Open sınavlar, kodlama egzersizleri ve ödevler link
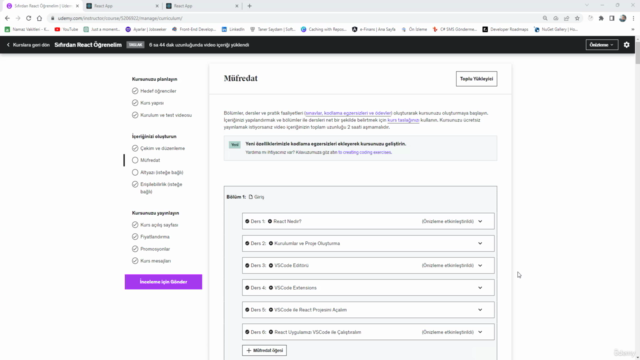This screenshot has height=360, width=640. tap(348, 113)
